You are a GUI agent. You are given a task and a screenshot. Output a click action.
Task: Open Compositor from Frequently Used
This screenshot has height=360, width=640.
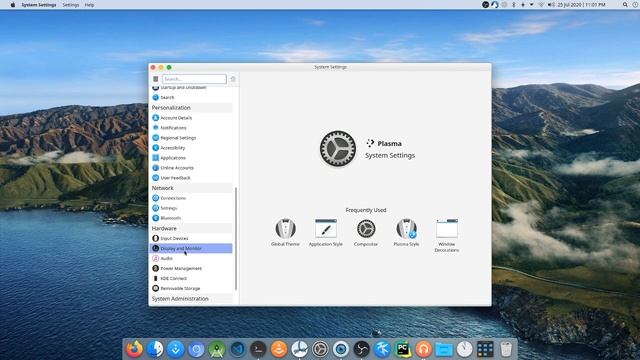click(366, 232)
